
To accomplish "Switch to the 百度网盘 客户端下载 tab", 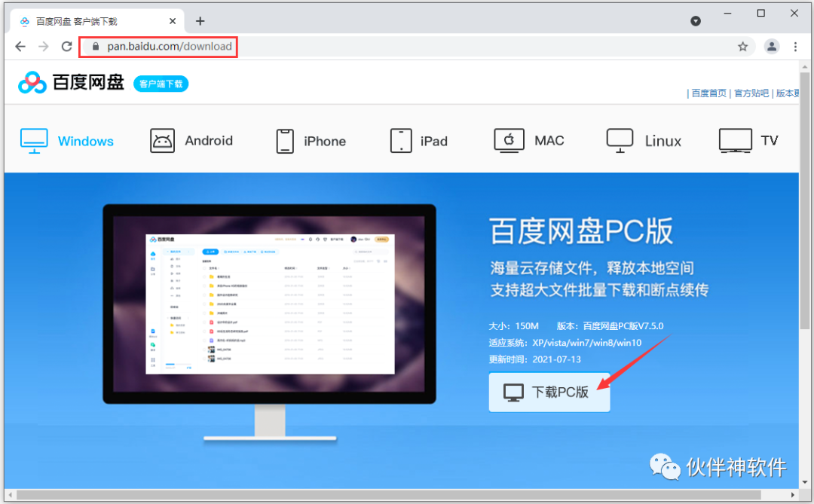I will (83, 21).
